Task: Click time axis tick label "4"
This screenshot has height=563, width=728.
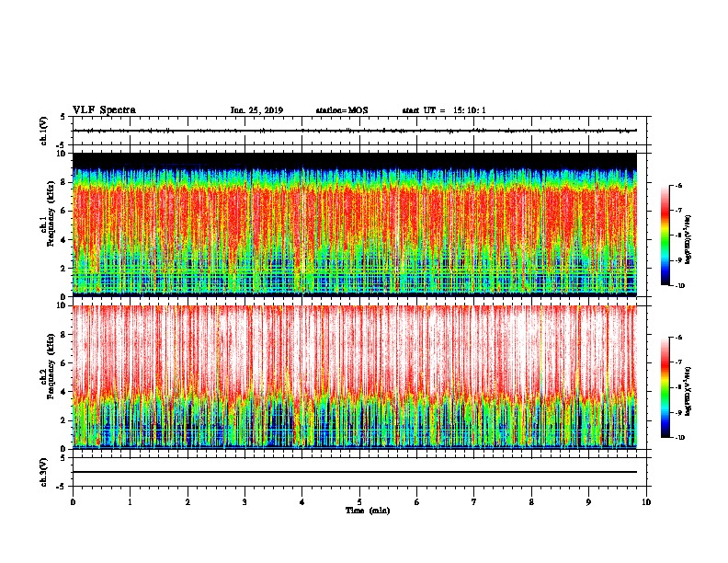Action: click(302, 502)
